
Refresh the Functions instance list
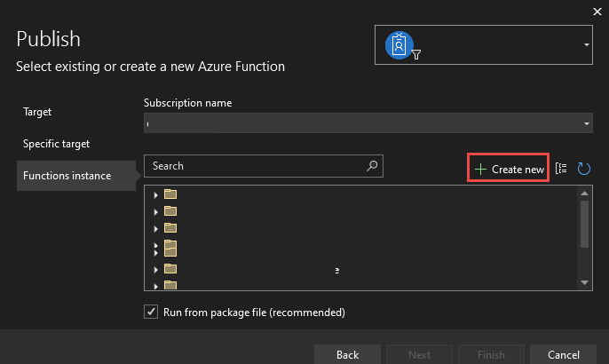[x=584, y=169]
